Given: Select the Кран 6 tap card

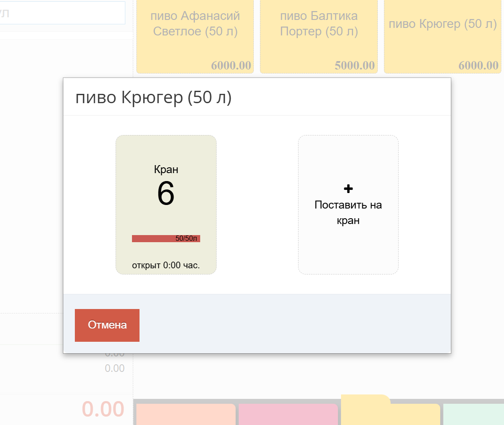Looking at the screenshot, I should click(166, 205).
